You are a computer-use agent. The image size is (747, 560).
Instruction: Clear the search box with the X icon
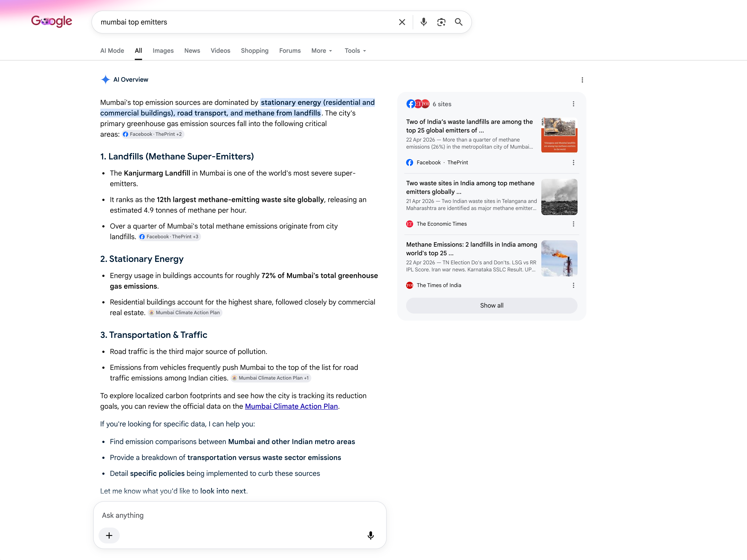pyautogui.click(x=402, y=22)
